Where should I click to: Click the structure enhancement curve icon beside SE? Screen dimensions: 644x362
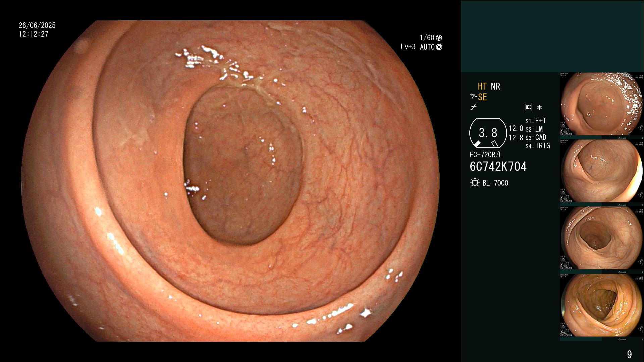pos(473,97)
